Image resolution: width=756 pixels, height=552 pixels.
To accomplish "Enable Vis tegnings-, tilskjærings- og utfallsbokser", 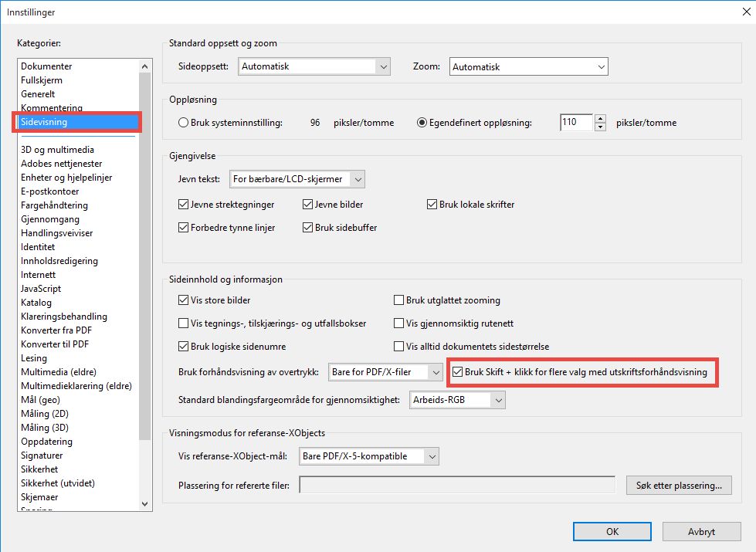I will point(183,323).
